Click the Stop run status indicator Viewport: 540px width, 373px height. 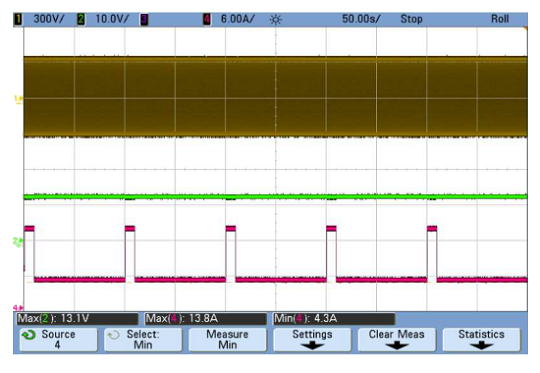(411, 19)
